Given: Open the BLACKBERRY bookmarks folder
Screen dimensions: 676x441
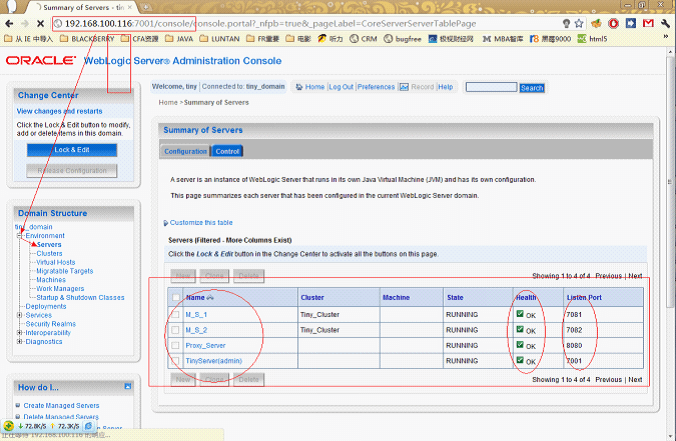Looking at the screenshot, I should (x=87, y=39).
